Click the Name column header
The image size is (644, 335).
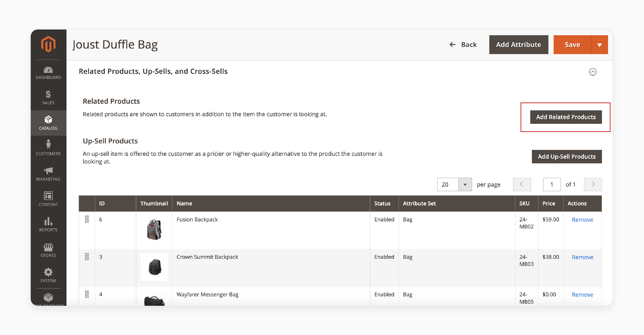tap(271, 203)
